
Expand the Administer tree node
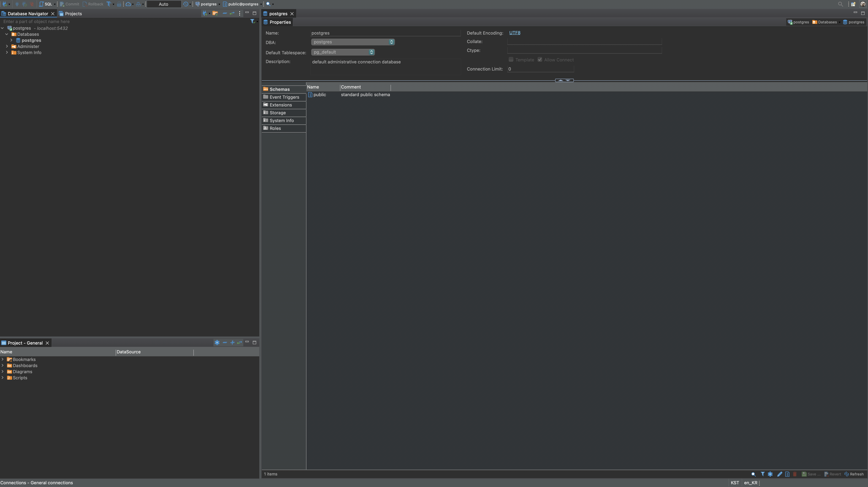click(7, 46)
